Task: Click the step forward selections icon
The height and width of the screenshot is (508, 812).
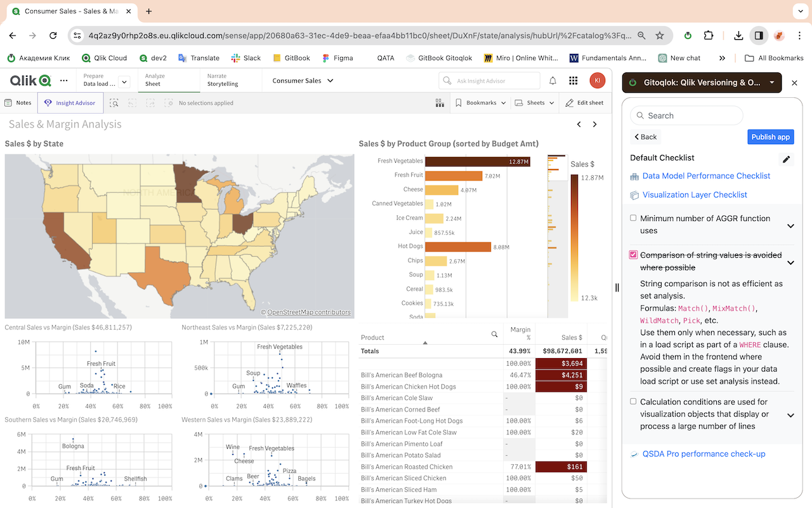Action: [150, 103]
